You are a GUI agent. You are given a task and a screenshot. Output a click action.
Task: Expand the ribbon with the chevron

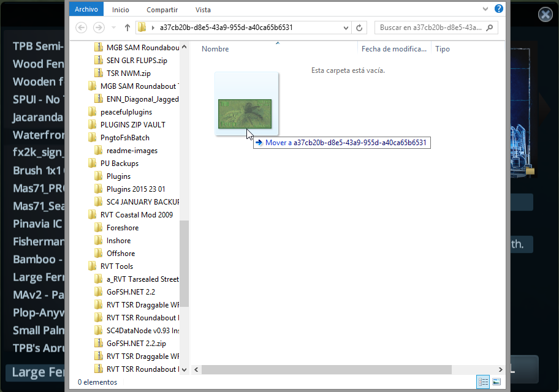click(x=485, y=9)
